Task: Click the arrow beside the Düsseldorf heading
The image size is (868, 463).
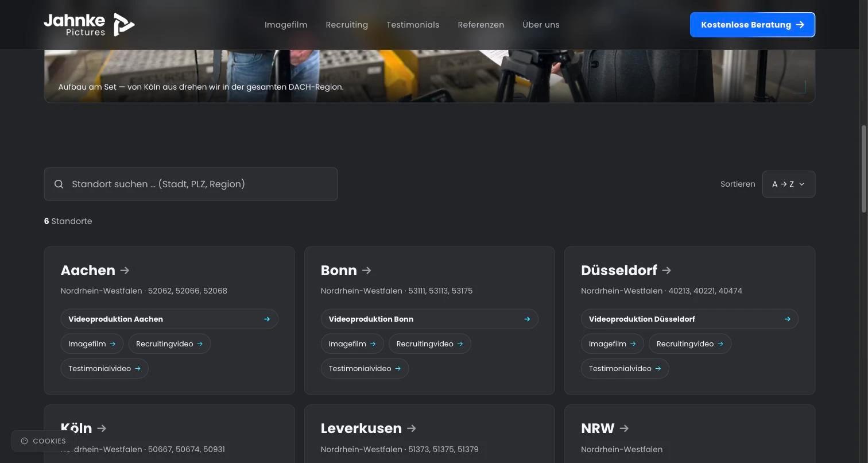Action: click(666, 270)
